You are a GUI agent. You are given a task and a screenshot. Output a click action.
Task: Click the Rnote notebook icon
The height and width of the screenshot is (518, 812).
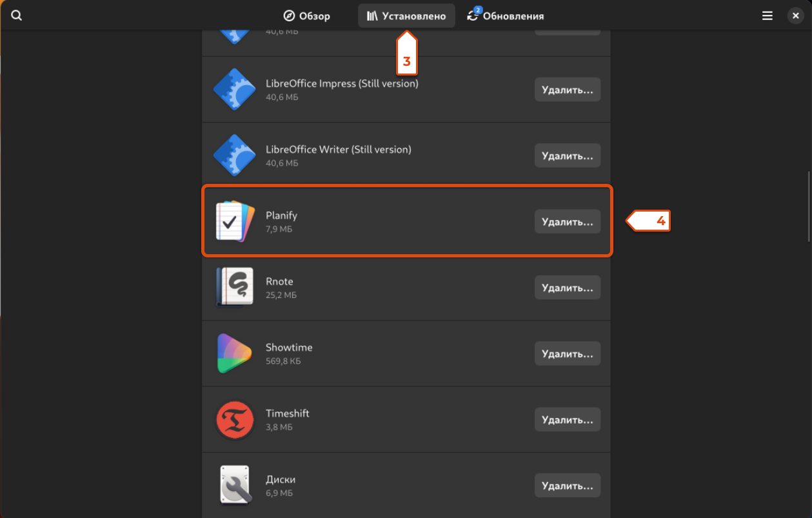(235, 287)
